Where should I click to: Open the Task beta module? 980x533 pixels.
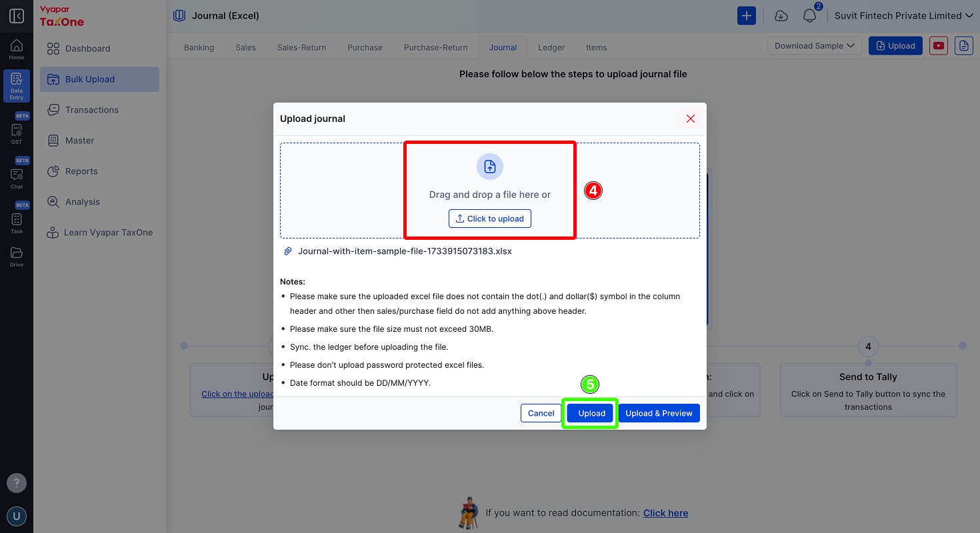[x=17, y=222]
